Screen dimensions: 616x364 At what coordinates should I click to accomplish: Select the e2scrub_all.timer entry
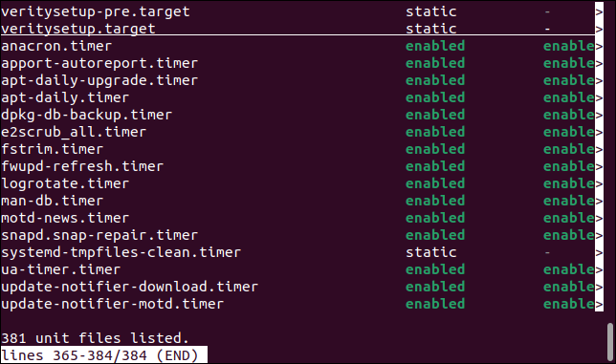coord(74,132)
